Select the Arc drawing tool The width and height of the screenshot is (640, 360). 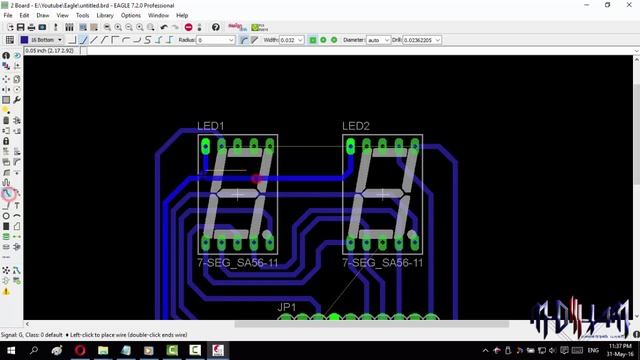[x=17, y=216]
